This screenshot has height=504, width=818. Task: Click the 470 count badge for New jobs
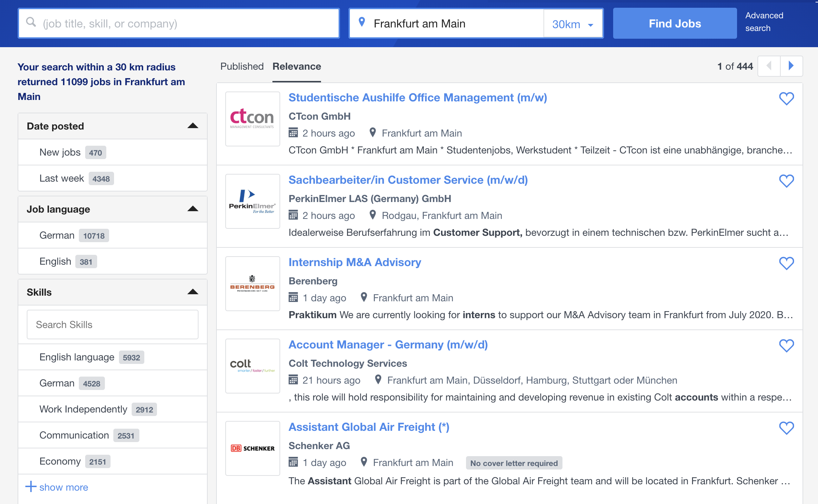pyautogui.click(x=95, y=153)
